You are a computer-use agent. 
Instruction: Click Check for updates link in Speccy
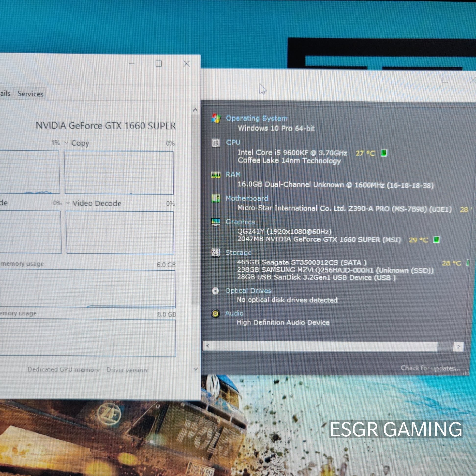[430, 368]
